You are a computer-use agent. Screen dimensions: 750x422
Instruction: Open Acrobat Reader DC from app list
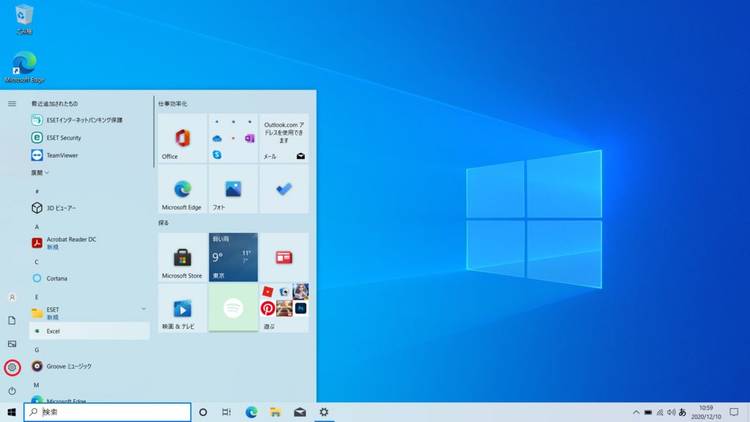[x=70, y=243]
